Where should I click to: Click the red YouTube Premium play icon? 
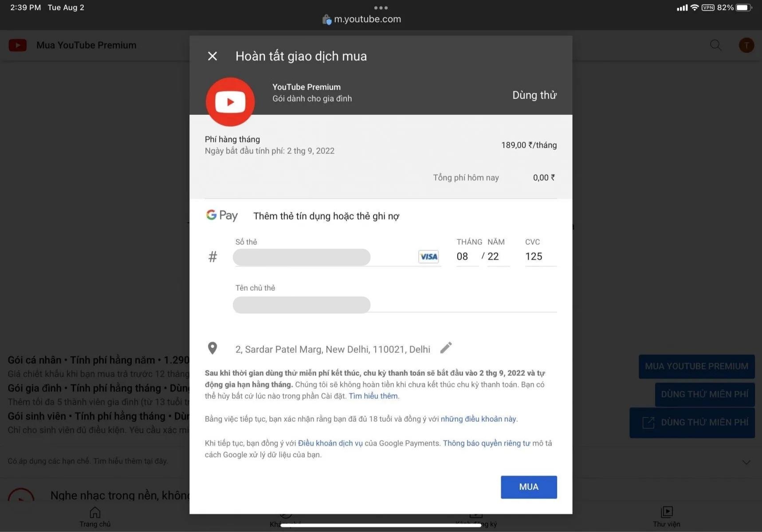(x=230, y=102)
